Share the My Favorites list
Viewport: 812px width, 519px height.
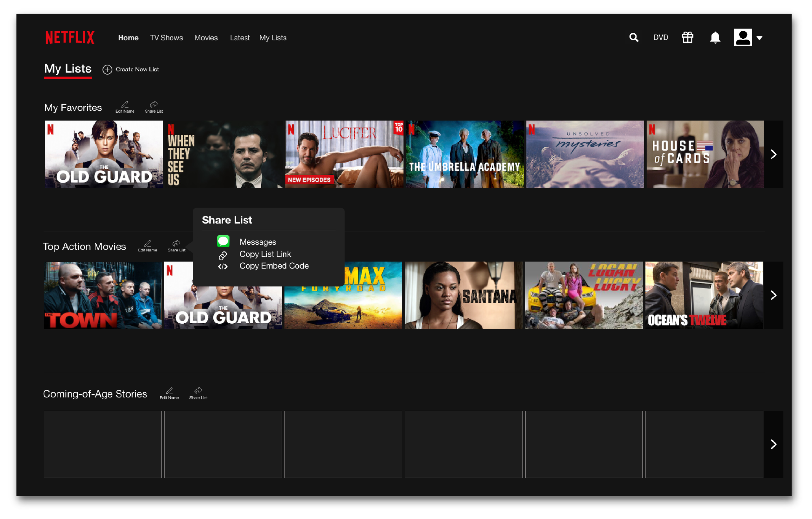pyautogui.click(x=154, y=107)
